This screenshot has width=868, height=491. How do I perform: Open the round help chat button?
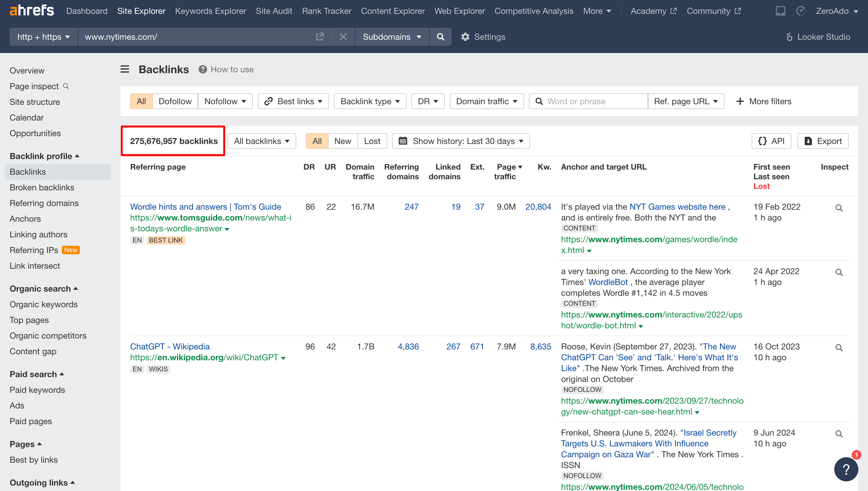[x=846, y=469]
